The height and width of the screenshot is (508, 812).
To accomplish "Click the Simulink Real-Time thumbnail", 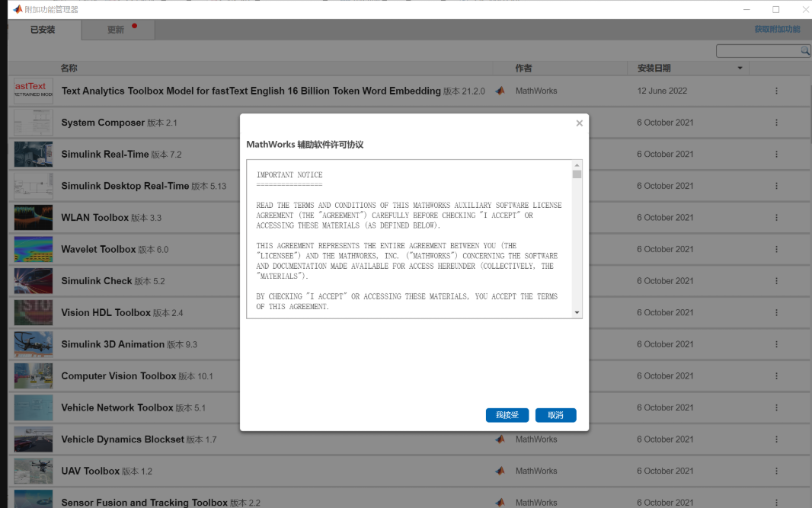I will pyautogui.click(x=34, y=155).
